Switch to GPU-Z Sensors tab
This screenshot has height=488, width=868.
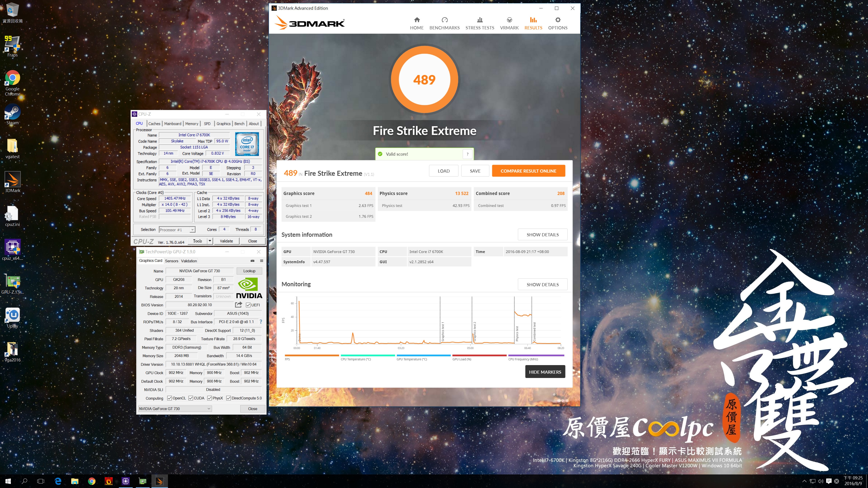tap(172, 261)
